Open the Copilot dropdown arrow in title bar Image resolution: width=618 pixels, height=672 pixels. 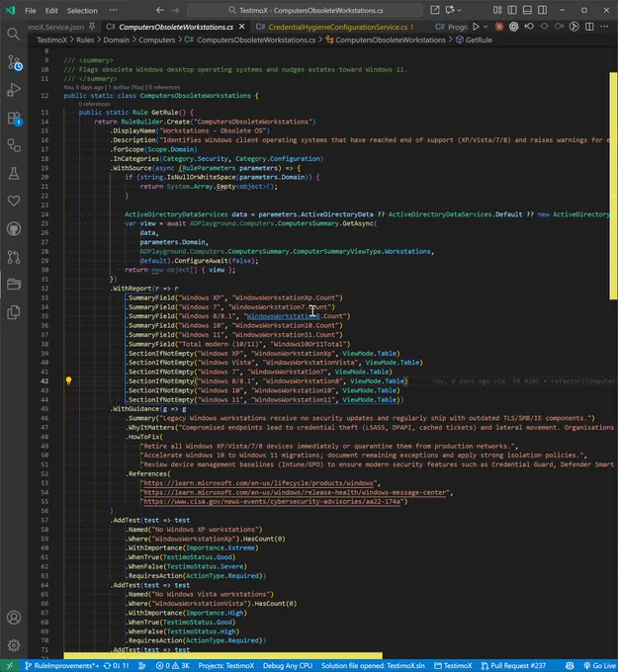coord(460,10)
